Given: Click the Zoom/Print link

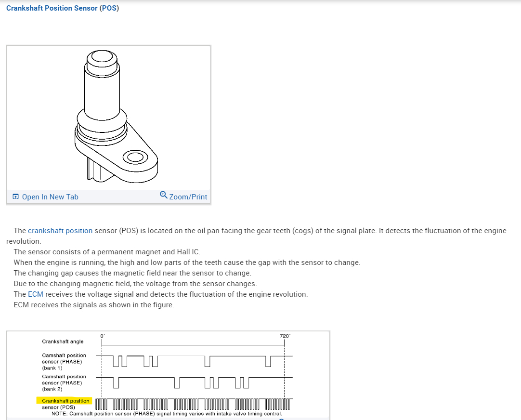Looking at the screenshot, I should [188, 197].
